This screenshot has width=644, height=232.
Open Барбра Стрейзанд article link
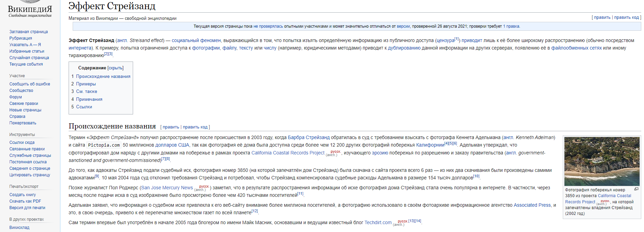309,138
